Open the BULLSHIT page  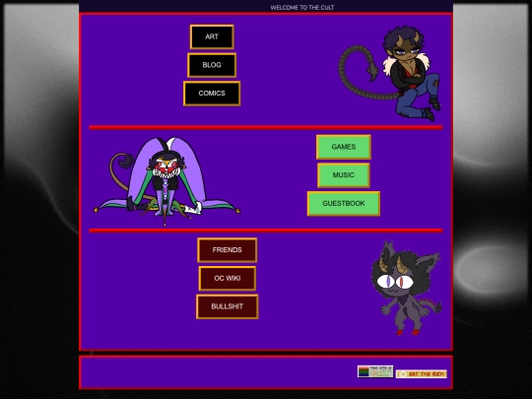click(227, 306)
